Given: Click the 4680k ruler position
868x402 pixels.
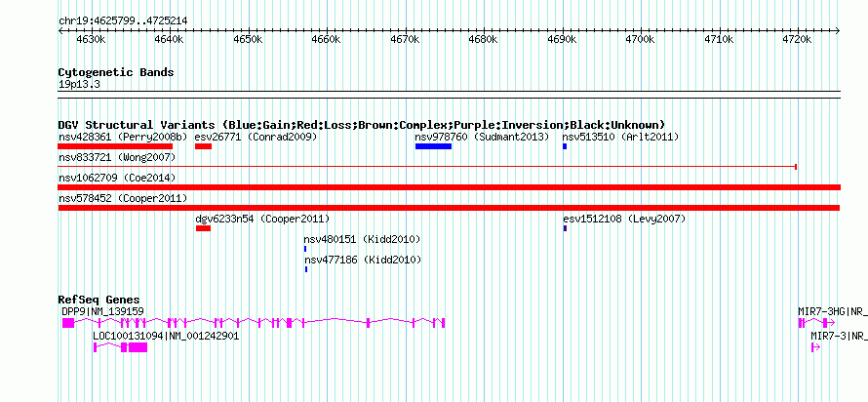Looking at the screenshot, I should (x=484, y=39).
